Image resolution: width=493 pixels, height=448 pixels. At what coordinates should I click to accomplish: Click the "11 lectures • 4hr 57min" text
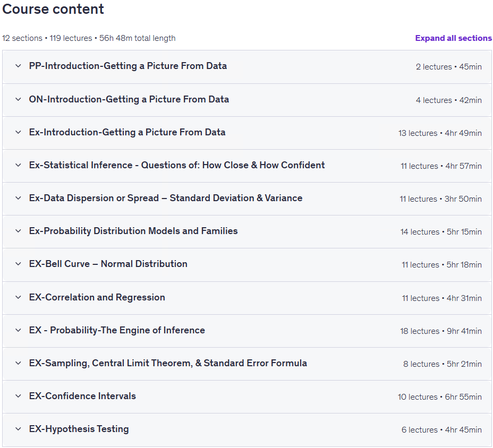(x=441, y=166)
